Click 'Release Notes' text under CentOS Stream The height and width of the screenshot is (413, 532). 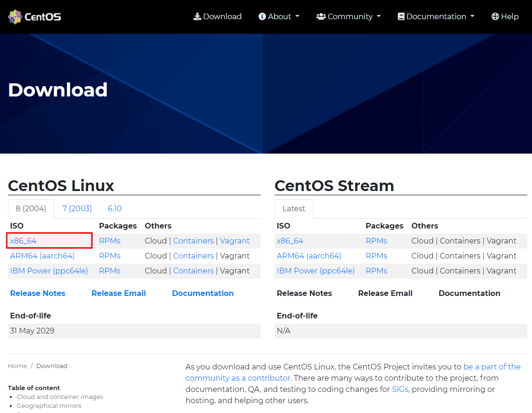304,293
